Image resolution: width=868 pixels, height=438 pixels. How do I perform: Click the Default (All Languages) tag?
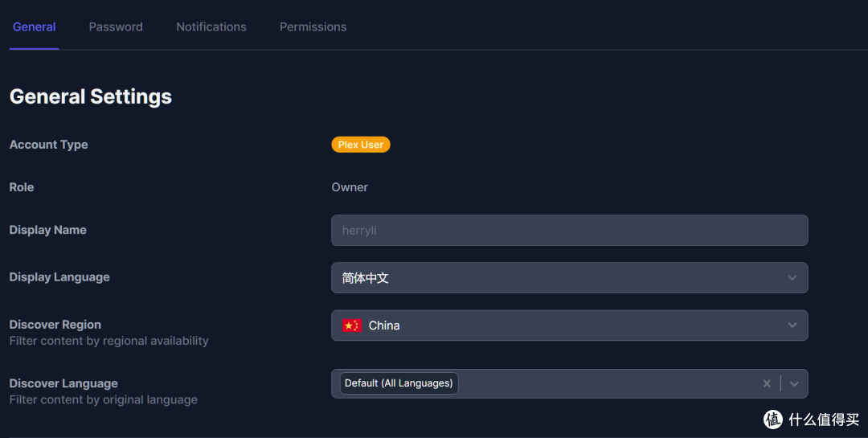399,383
